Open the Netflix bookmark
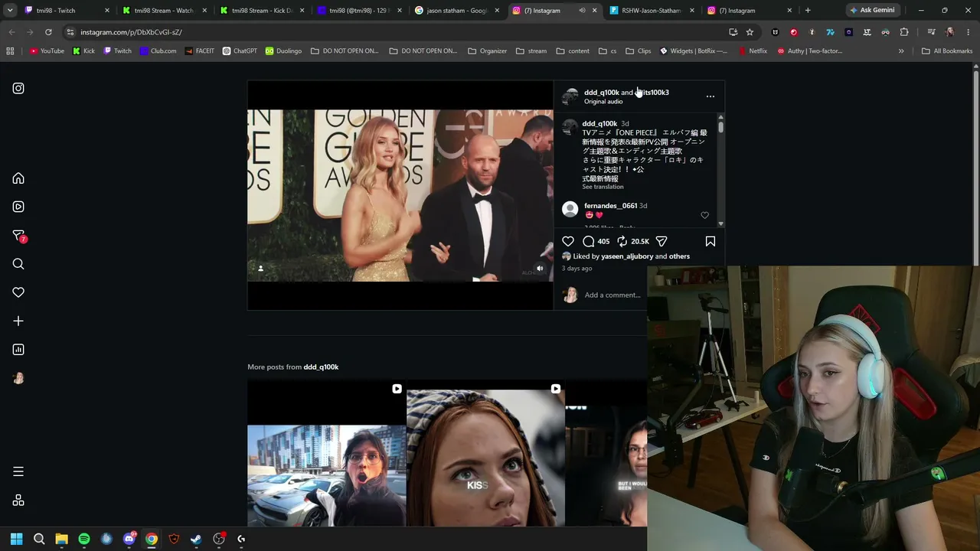Image resolution: width=980 pixels, height=551 pixels. [x=753, y=51]
